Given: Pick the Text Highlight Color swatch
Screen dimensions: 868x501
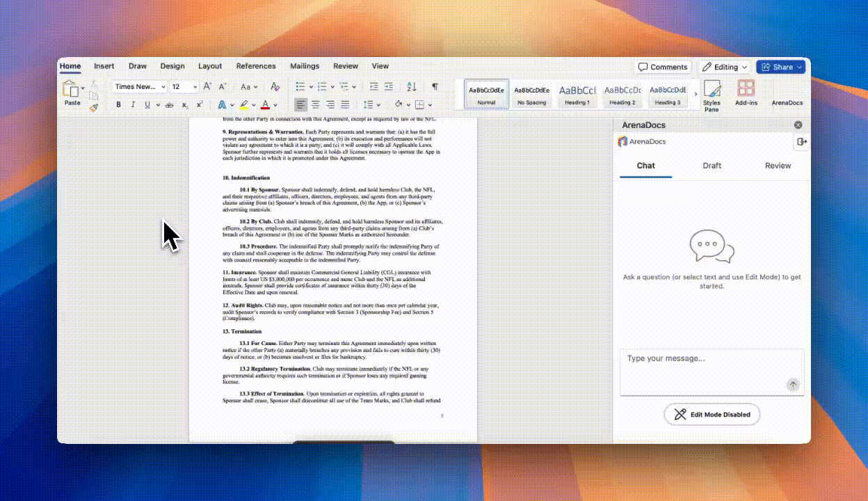Looking at the screenshot, I should coord(243,104).
